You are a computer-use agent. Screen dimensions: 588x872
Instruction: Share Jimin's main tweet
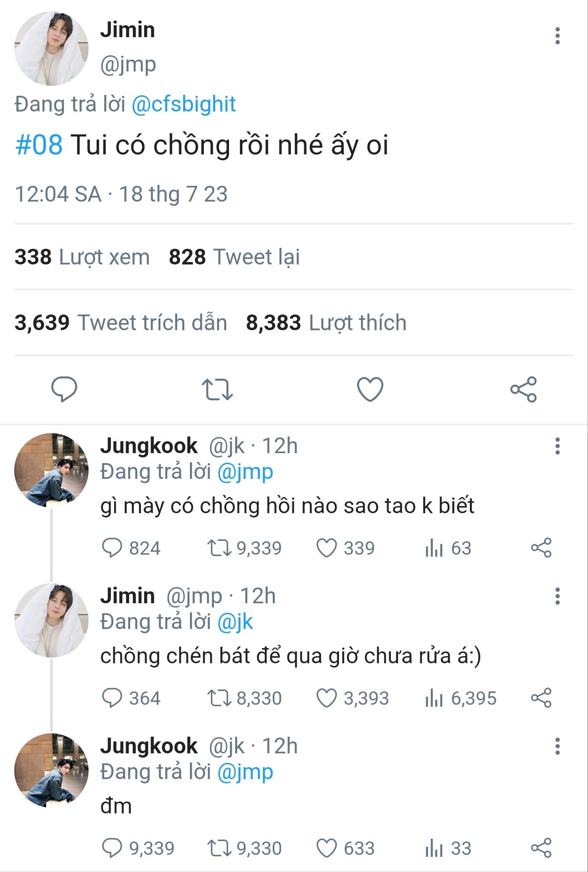pyautogui.click(x=523, y=389)
